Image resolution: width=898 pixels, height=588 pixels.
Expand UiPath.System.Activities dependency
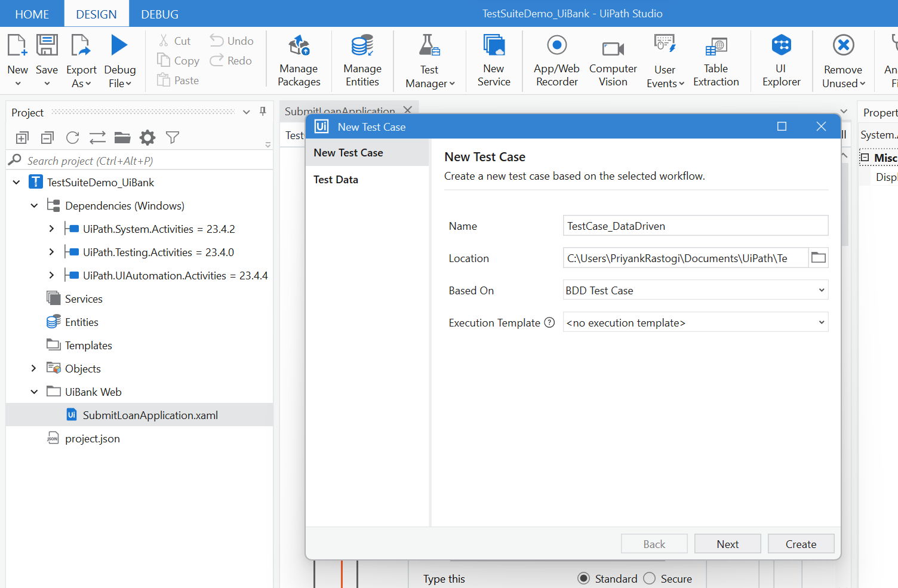coord(51,229)
